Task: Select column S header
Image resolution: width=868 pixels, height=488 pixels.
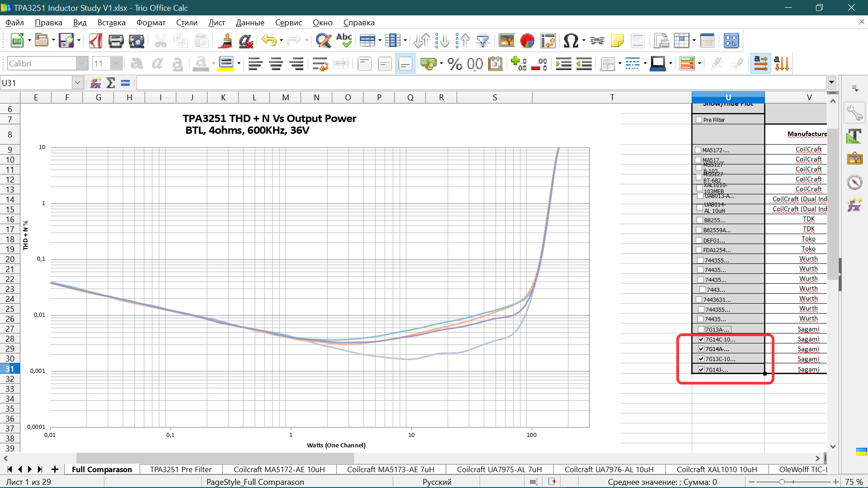Action: point(495,97)
